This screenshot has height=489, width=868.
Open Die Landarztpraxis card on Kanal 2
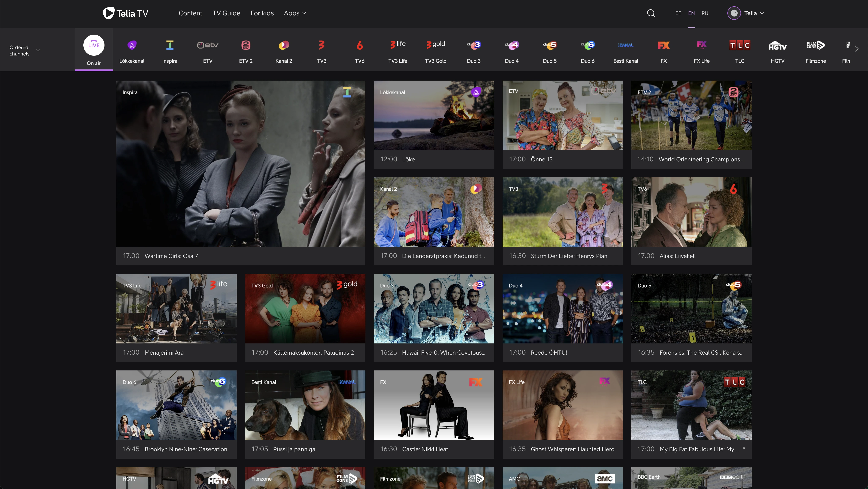click(434, 221)
